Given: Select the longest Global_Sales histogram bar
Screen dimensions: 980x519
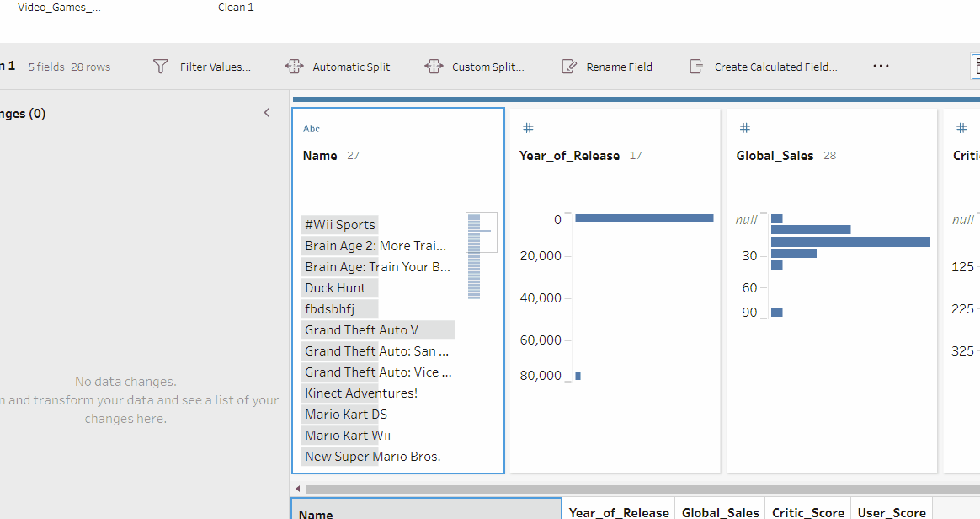Looking at the screenshot, I should click(x=850, y=241).
